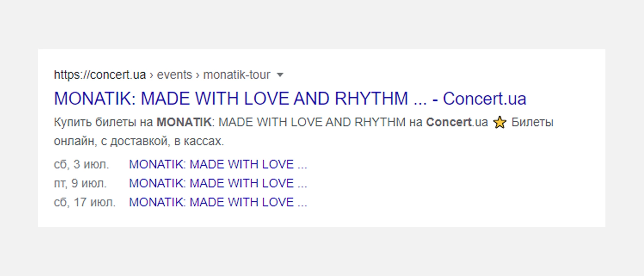Click the text онлайн, с доставкой, в кассах
The height and width of the screenshot is (276, 644).
139,141
